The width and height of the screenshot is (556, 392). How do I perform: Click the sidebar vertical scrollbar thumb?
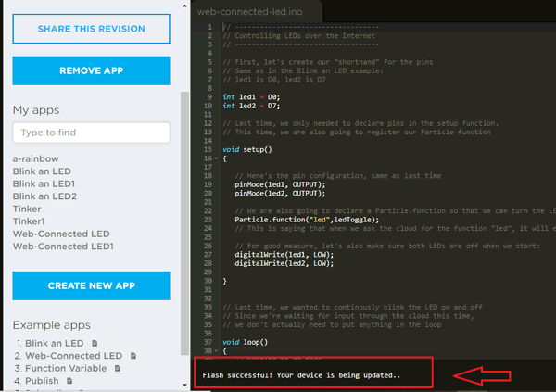coord(184,223)
